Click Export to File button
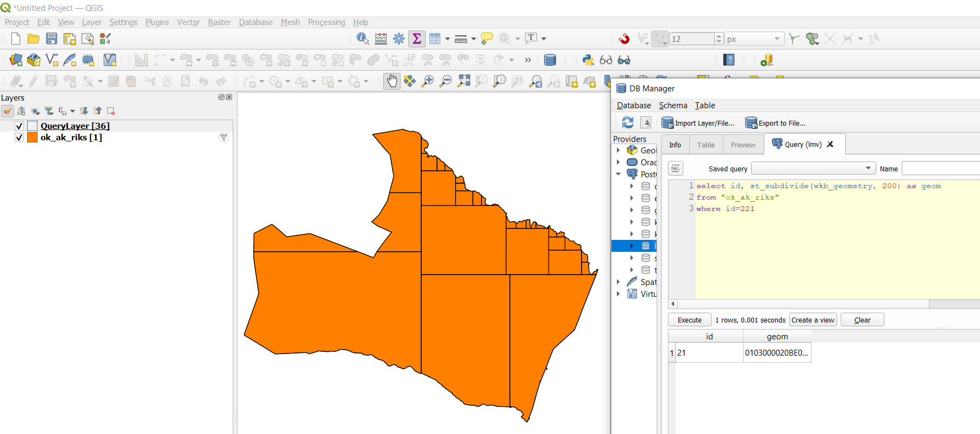Viewport: 980px width, 434px height. coord(776,123)
